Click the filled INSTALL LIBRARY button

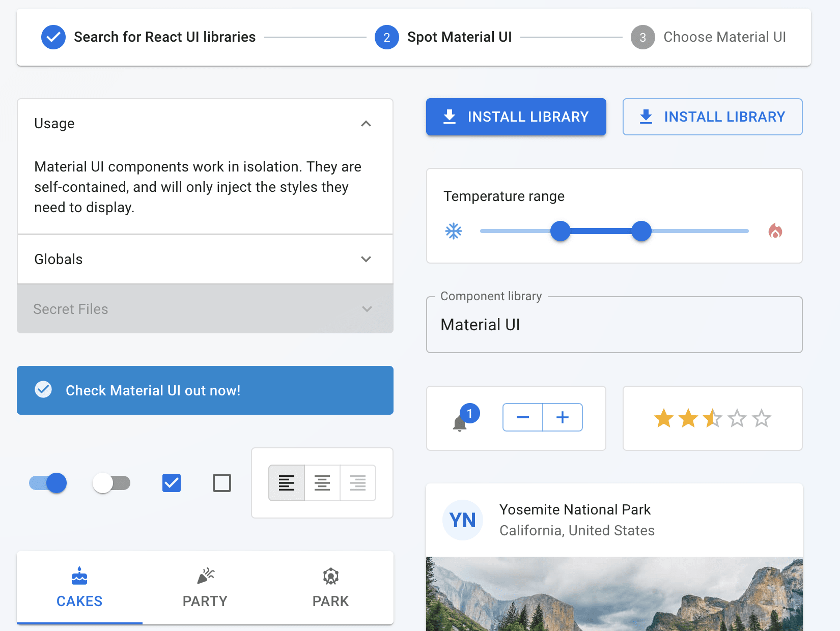(x=516, y=117)
